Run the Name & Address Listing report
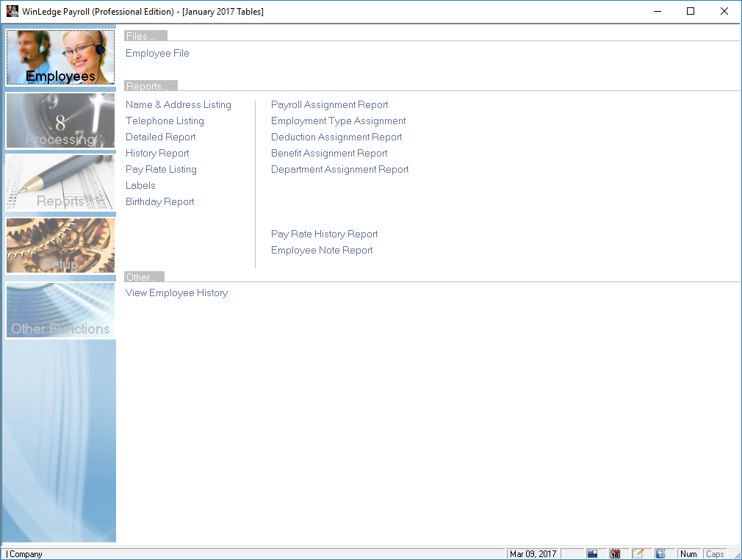 [x=178, y=105]
